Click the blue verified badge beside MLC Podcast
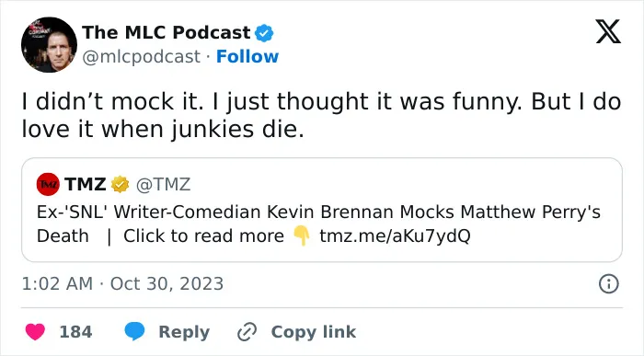 [265, 33]
